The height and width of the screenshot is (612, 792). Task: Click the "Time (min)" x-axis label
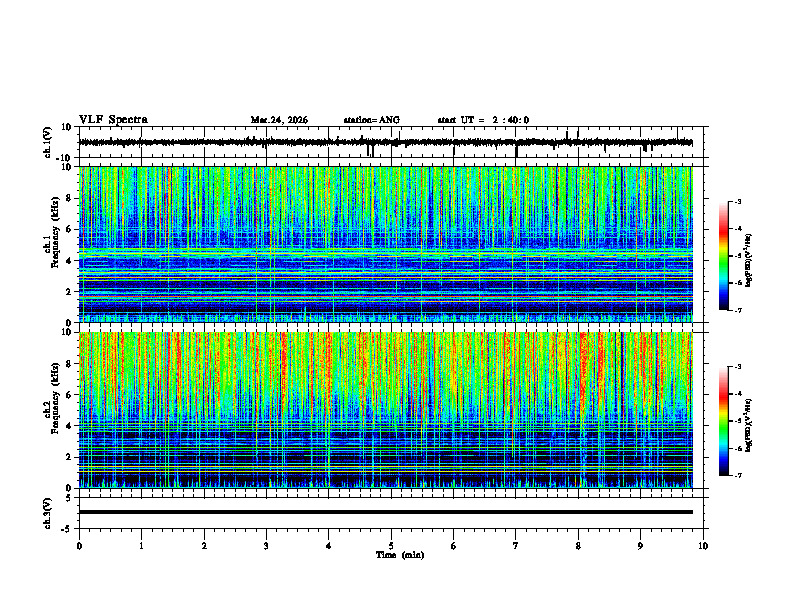coord(400,555)
